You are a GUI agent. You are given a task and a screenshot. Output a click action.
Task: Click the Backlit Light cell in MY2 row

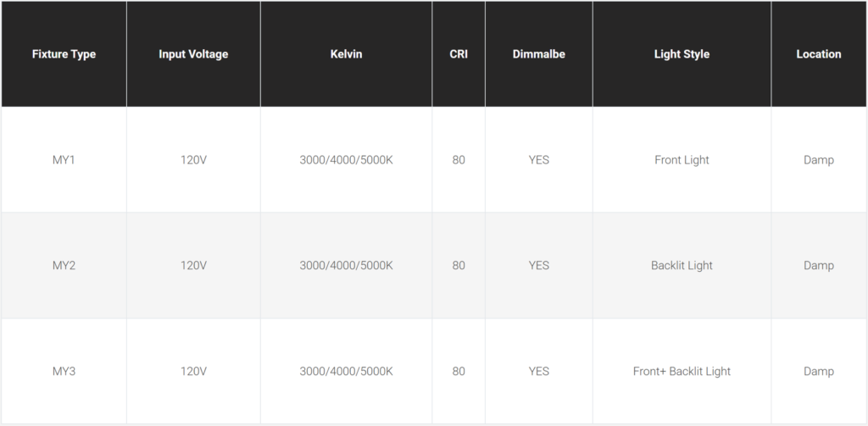coord(682,265)
